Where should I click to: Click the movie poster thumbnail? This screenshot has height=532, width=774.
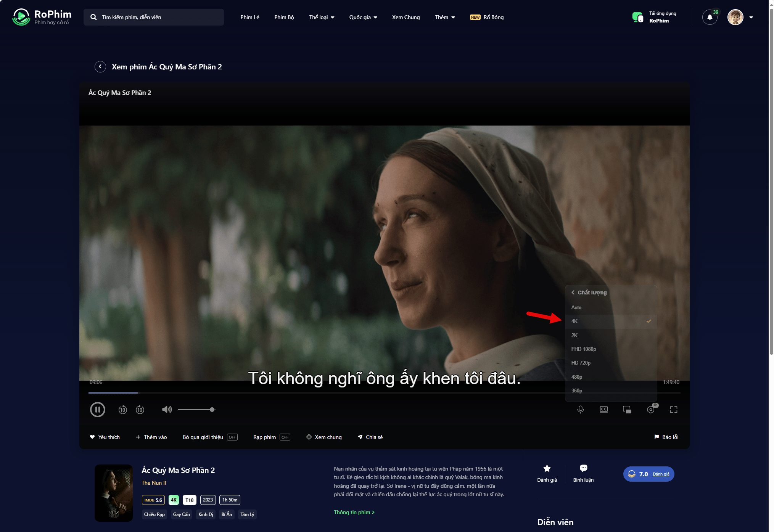(x=114, y=493)
